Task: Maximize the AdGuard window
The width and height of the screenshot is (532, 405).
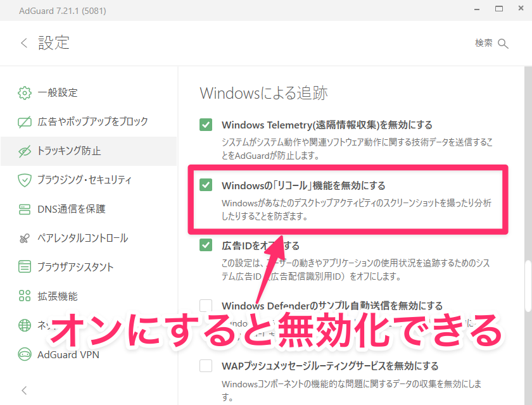Action: tap(499, 9)
